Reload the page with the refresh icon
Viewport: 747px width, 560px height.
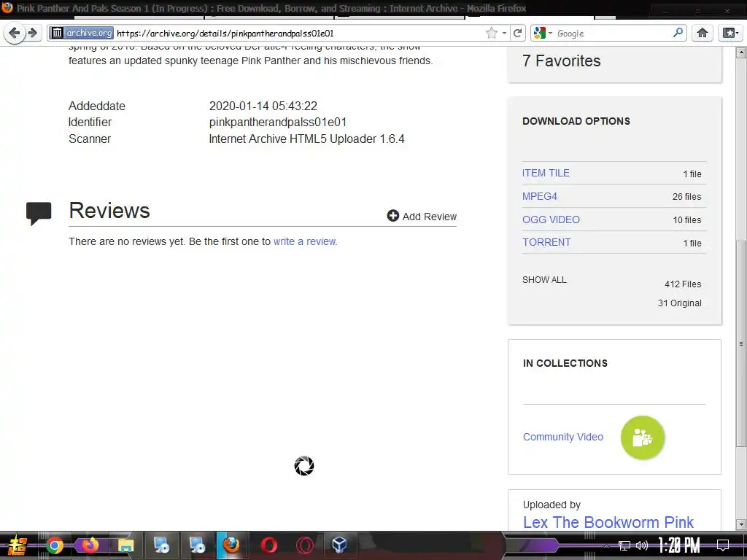(517, 33)
